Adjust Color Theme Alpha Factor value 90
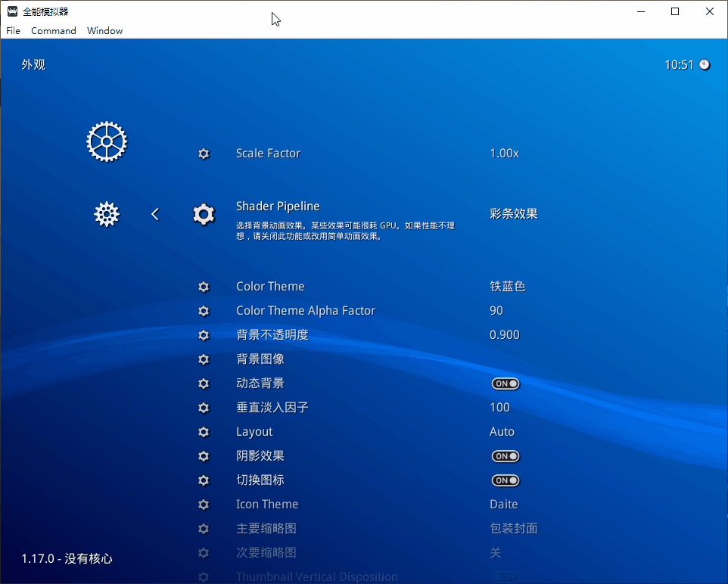Viewport: 728px width, 584px height. (496, 311)
